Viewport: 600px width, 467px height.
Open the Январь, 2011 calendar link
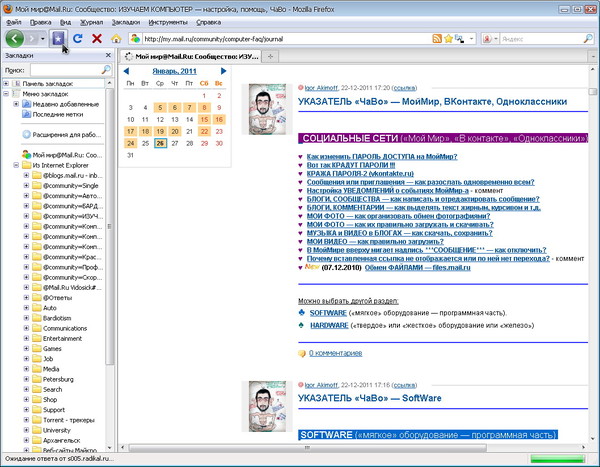point(174,71)
